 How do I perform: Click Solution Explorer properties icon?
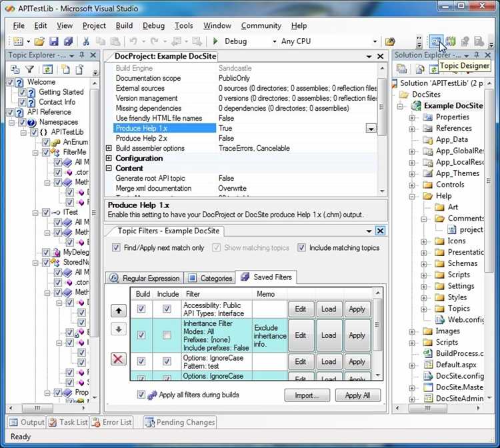pos(401,69)
